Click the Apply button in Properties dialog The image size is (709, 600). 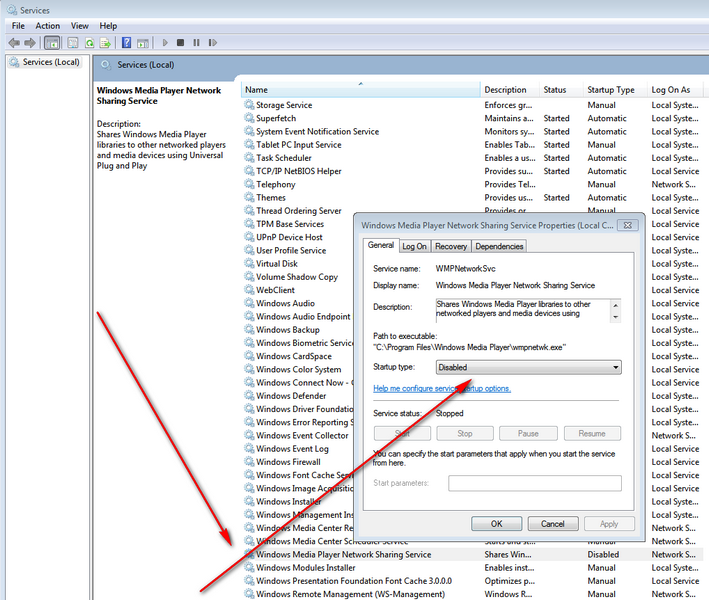[609, 524]
